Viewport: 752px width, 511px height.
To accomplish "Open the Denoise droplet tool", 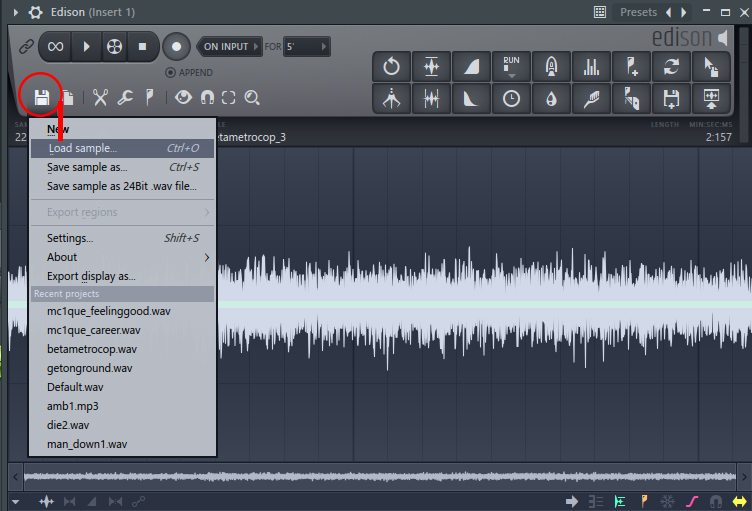I will pos(552,98).
